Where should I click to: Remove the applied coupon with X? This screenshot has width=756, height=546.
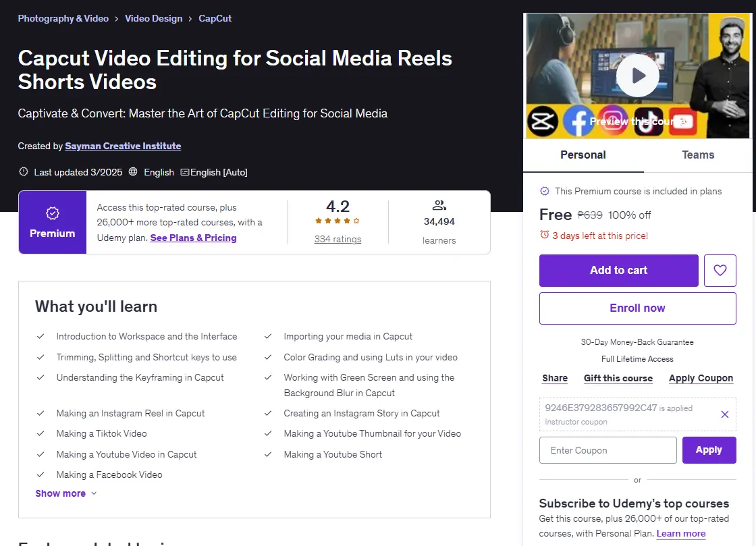coord(725,414)
